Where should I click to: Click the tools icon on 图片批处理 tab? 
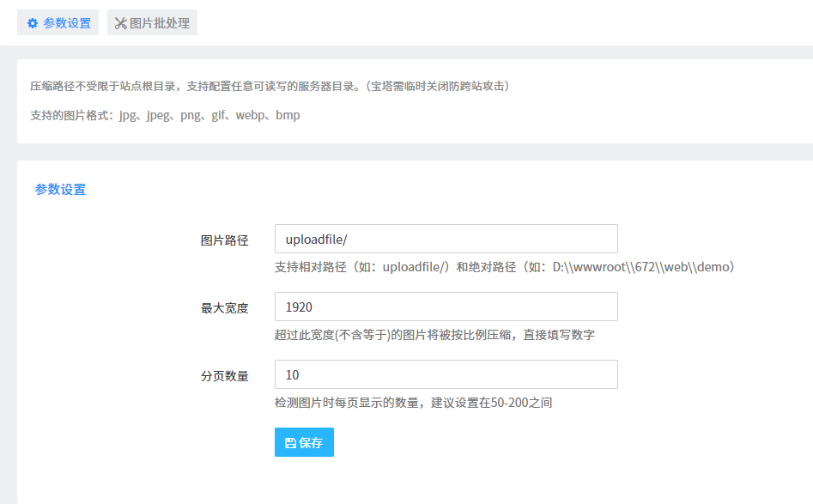120,23
